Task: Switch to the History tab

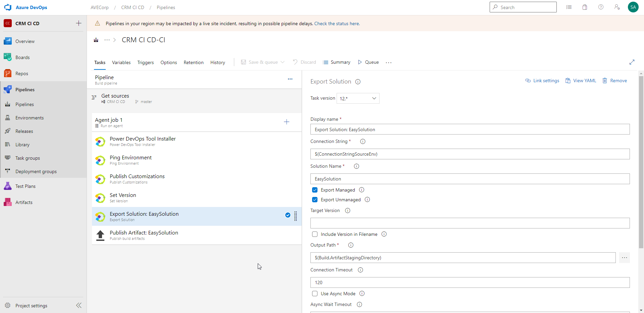Action: (x=217, y=62)
